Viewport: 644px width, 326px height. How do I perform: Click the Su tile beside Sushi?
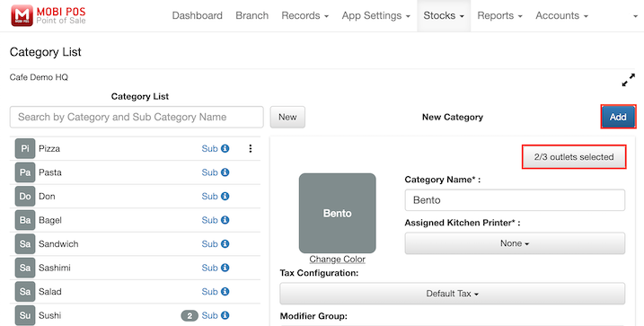[25, 315]
